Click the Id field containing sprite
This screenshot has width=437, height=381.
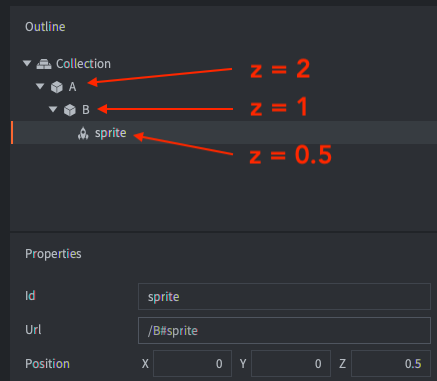(x=284, y=296)
